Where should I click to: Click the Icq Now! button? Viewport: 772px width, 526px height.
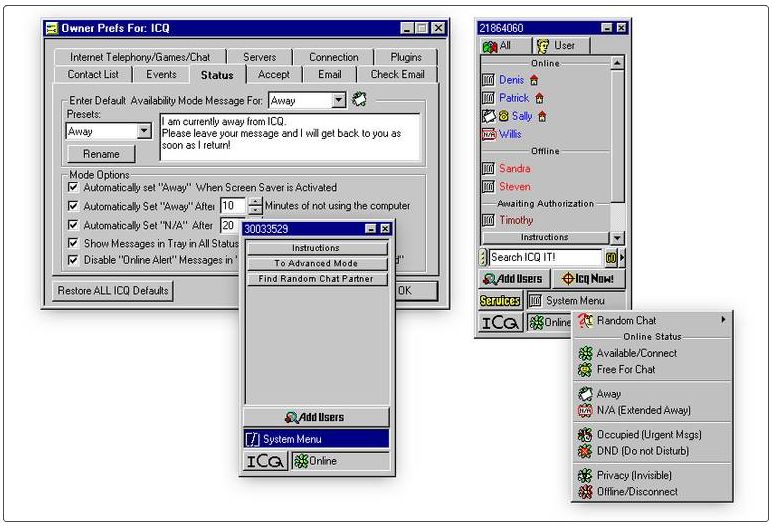pyautogui.click(x=589, y=279)
